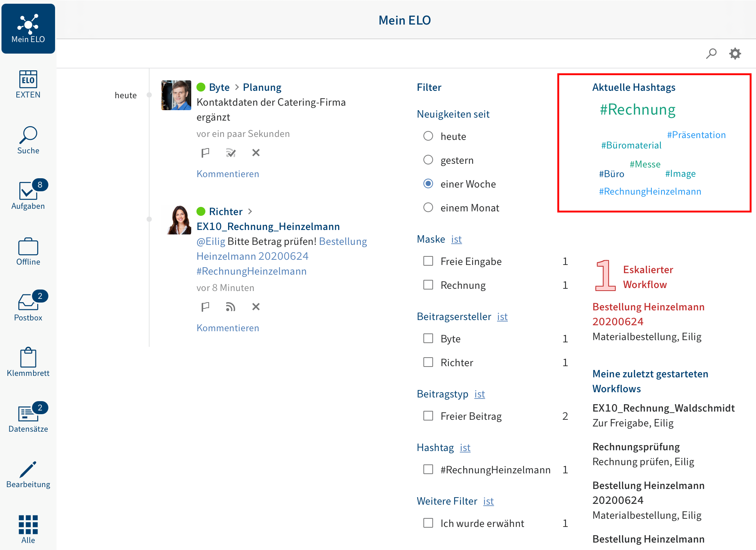Open EXT10_Rechnung_Heinzelmann document link

(x=268, y=227)
